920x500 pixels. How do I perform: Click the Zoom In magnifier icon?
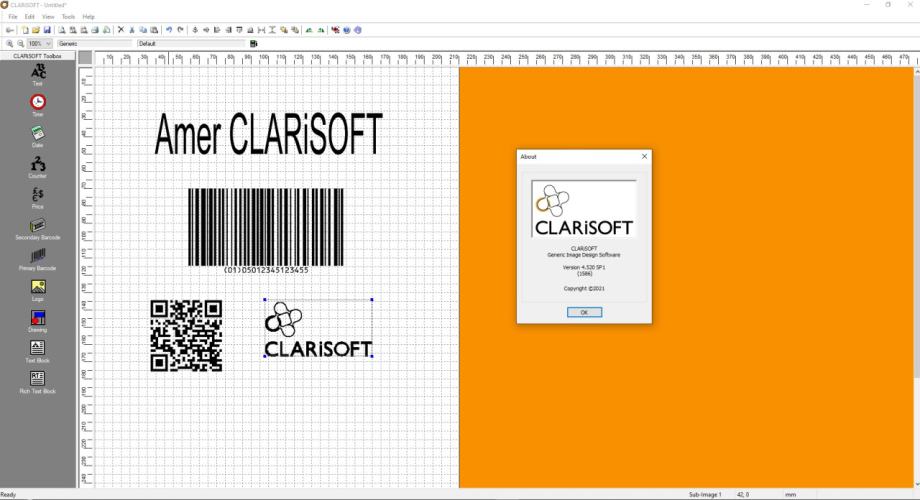pos(9,43)
